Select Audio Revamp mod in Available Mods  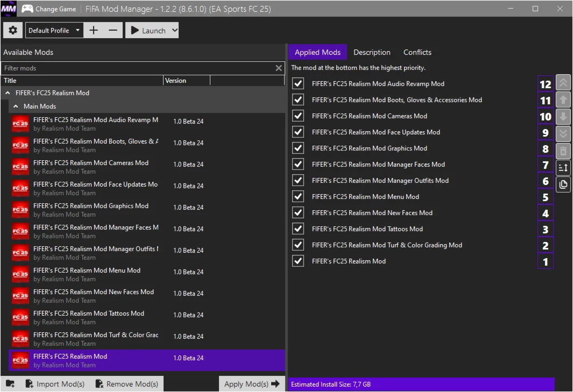[x=146, y=124]
